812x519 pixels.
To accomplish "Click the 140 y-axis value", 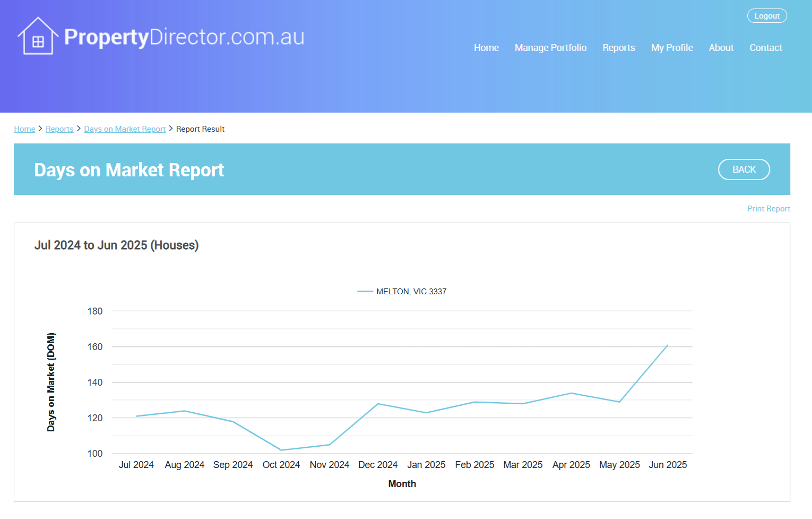I will coord(95,382).
